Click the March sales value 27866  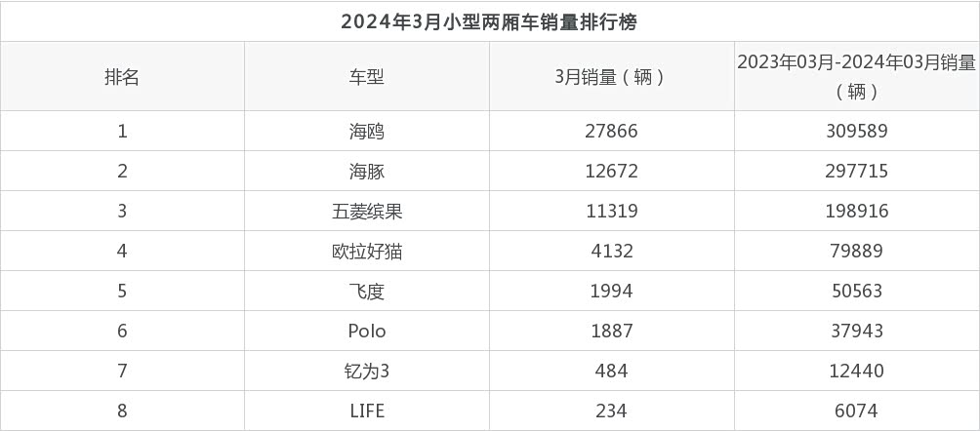click(611, 132)
